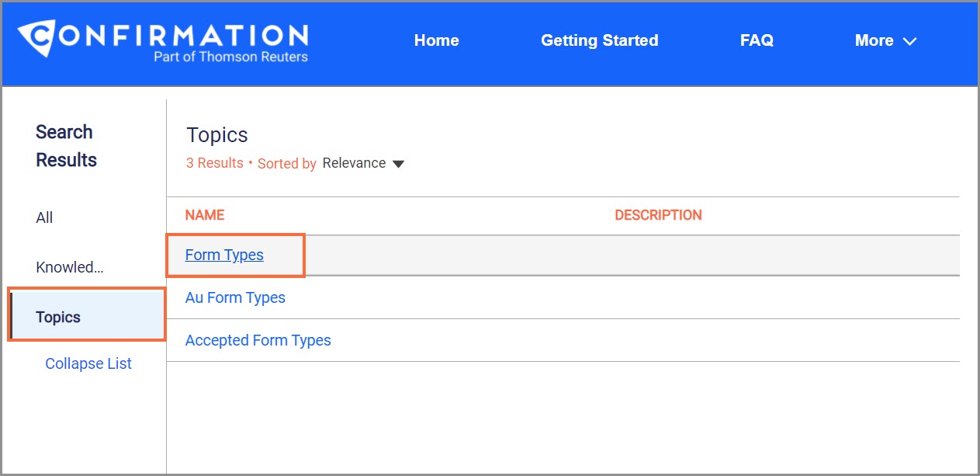Viewport: 980px width, 476px height.
Task: Click the '3 Results' count label
Action: point(214,163)
